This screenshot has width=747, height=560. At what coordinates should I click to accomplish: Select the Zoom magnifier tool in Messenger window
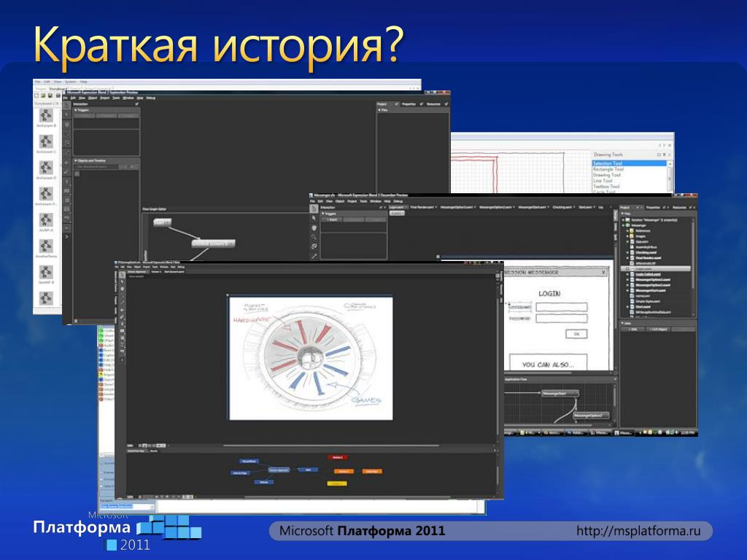pyautogui.click(x=314, y=237)
